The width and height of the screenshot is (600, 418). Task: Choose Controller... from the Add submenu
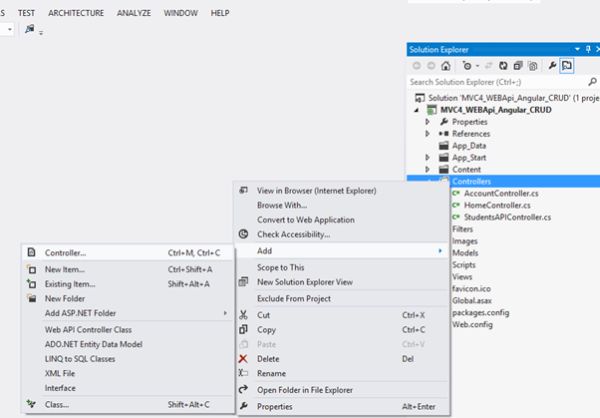click(x=65, y=253)
